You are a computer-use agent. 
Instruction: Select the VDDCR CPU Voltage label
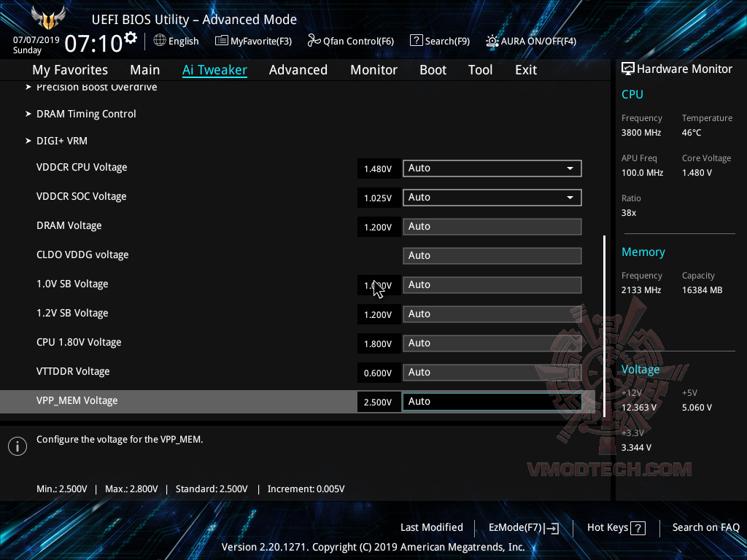click(x=82, y=168)
